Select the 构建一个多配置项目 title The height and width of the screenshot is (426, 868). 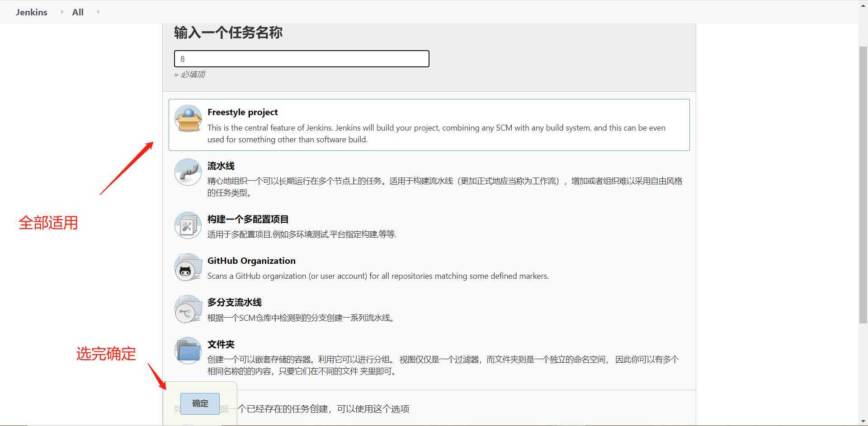[x=248, y=219]
